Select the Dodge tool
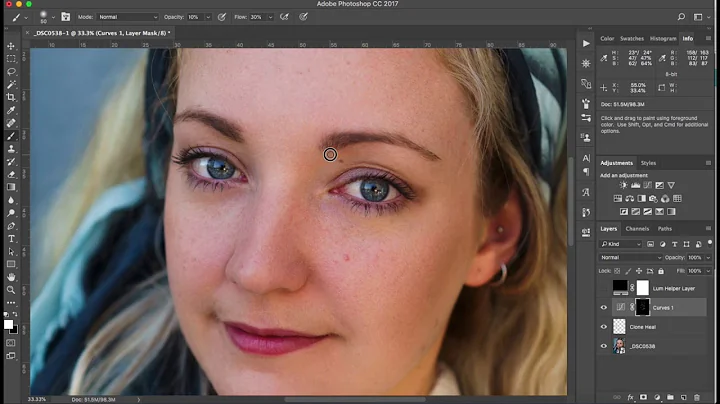 tap(11, 213)
